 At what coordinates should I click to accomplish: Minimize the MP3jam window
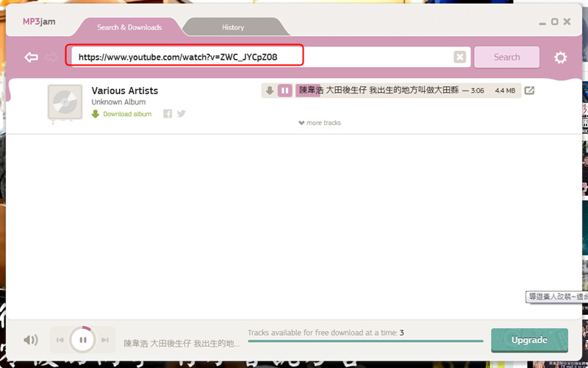(x=542, y=24)
